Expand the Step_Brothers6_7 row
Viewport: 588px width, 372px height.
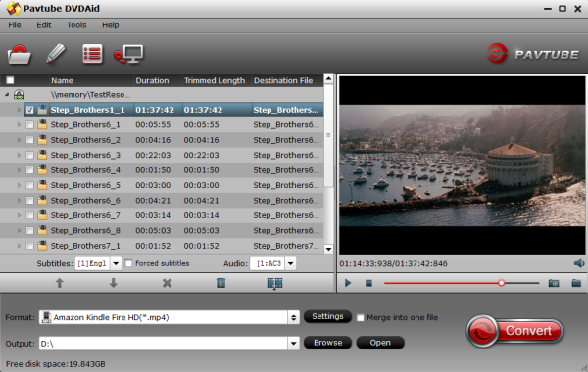pos(19,215)
